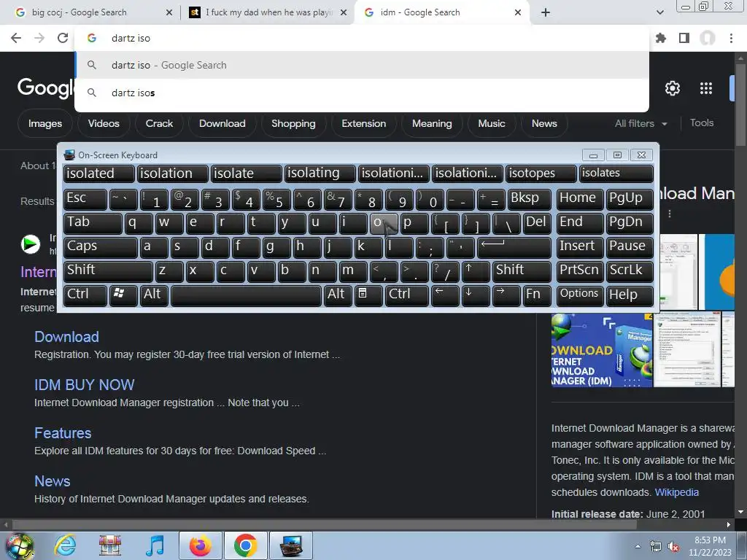Select the News search filter
This screenshot has width=747, height=560.
[x=544, y=123]
